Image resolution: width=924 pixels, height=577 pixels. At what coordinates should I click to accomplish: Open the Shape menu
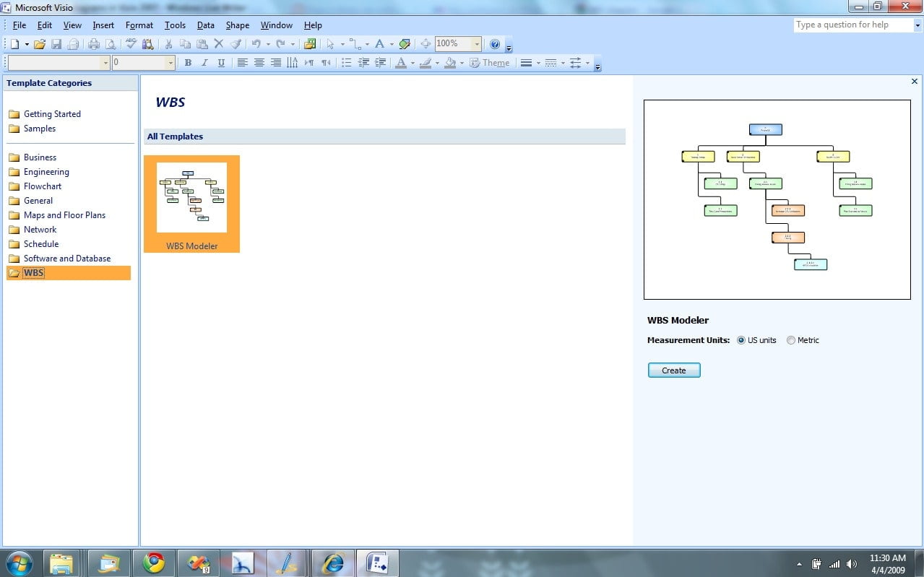click(238, 25)
